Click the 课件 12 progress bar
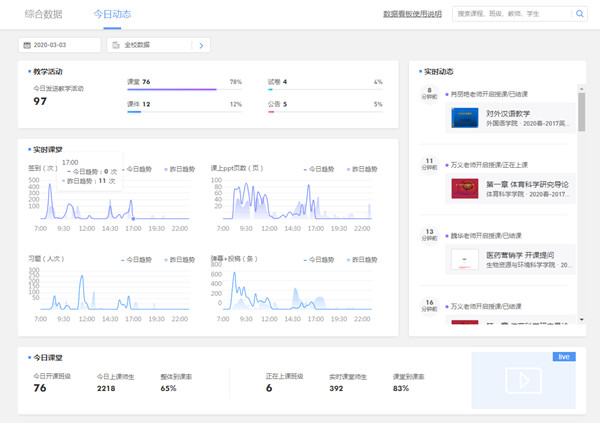The image size is (600, 423). click(184, 112)
